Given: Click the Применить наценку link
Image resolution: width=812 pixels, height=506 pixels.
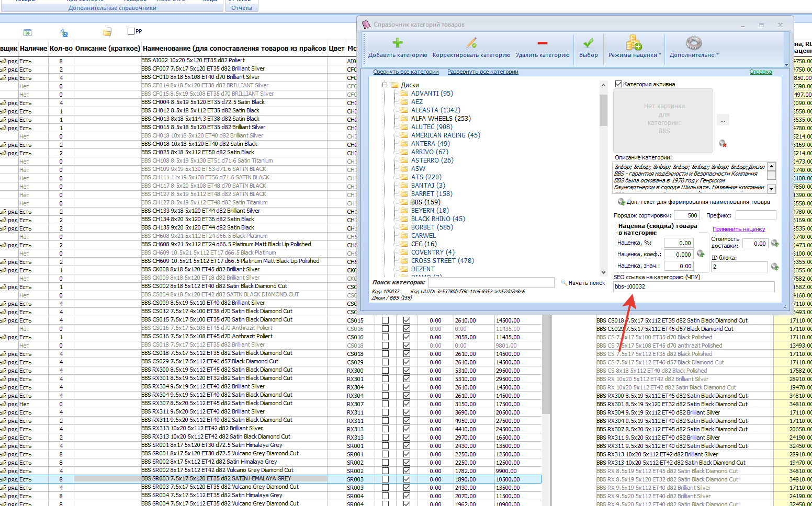Looking at the screenshot, I should pos(739,229).
